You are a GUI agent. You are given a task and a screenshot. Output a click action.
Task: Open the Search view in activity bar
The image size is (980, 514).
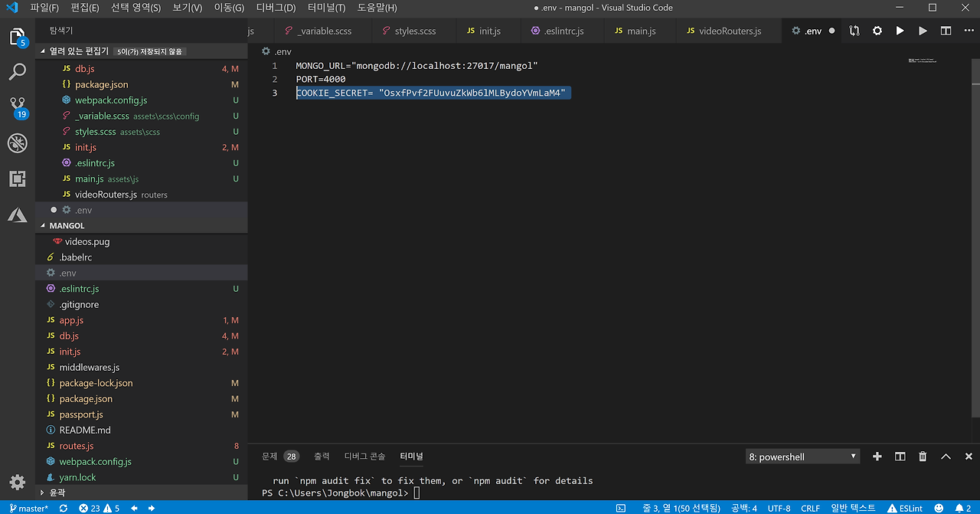(17, 72)
